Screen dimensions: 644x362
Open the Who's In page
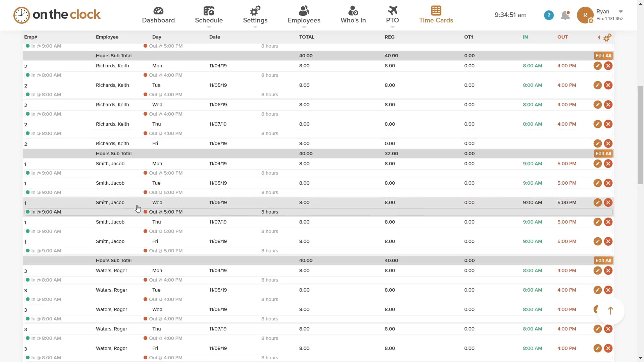pyautogui.click(x=353, y=15)
